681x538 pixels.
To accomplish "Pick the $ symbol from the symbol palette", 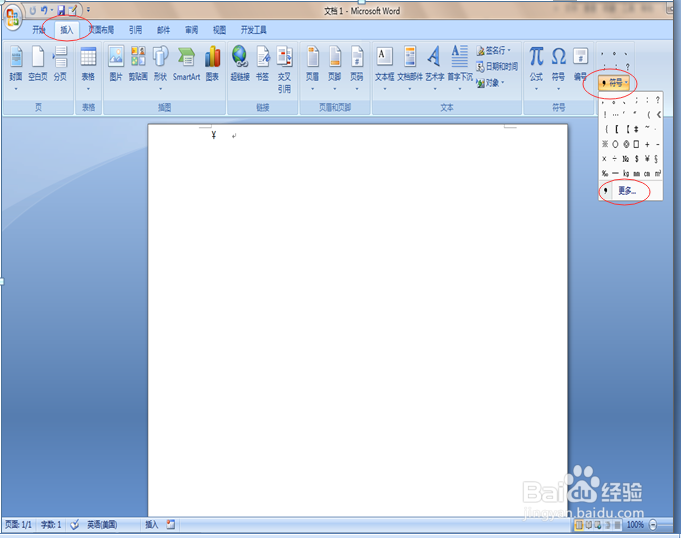I will (x=636, y=158).
